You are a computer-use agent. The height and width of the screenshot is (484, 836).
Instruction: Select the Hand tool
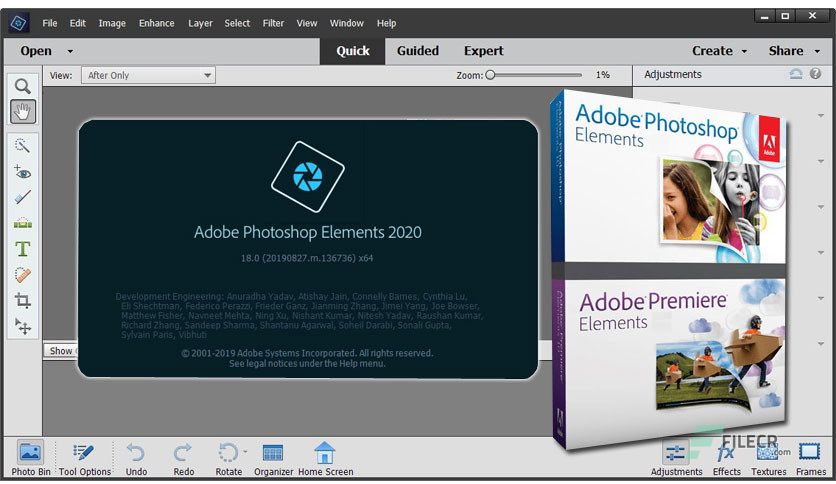click(x=22, y=111)
